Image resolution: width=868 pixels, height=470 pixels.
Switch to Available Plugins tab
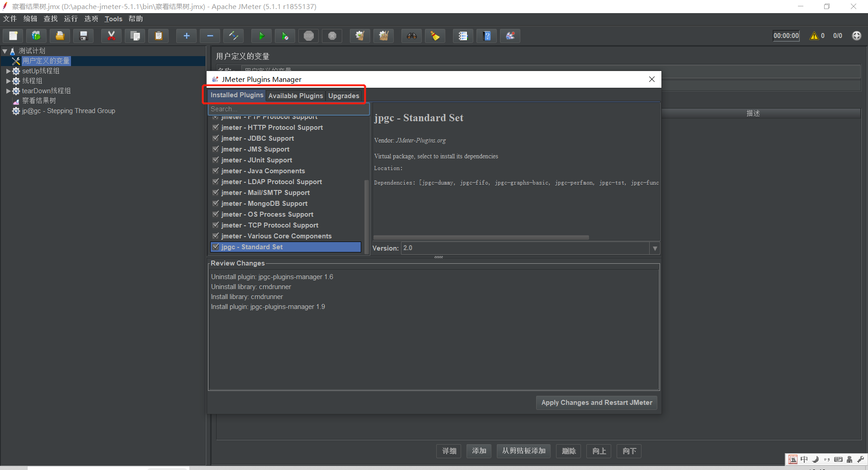point(296,96)
